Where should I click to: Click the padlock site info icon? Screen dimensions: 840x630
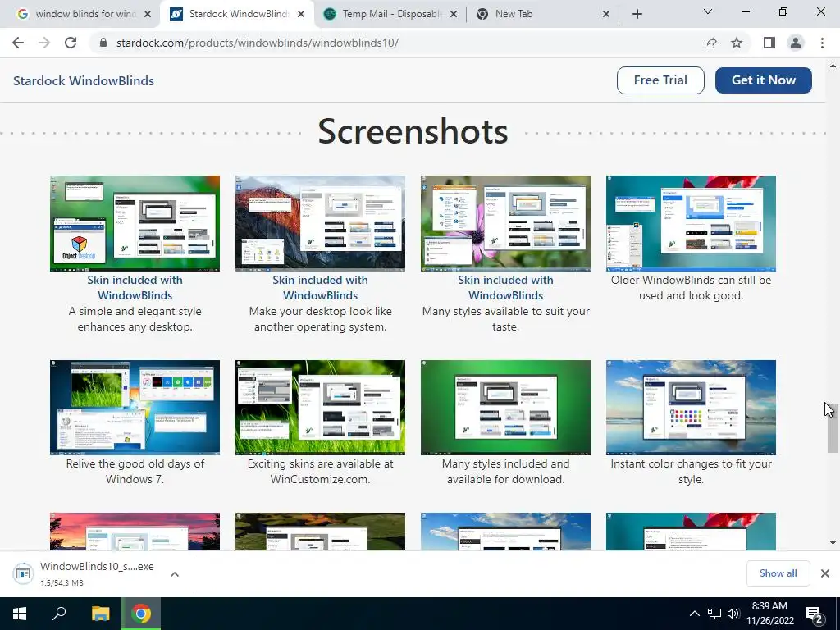point(103,43)
